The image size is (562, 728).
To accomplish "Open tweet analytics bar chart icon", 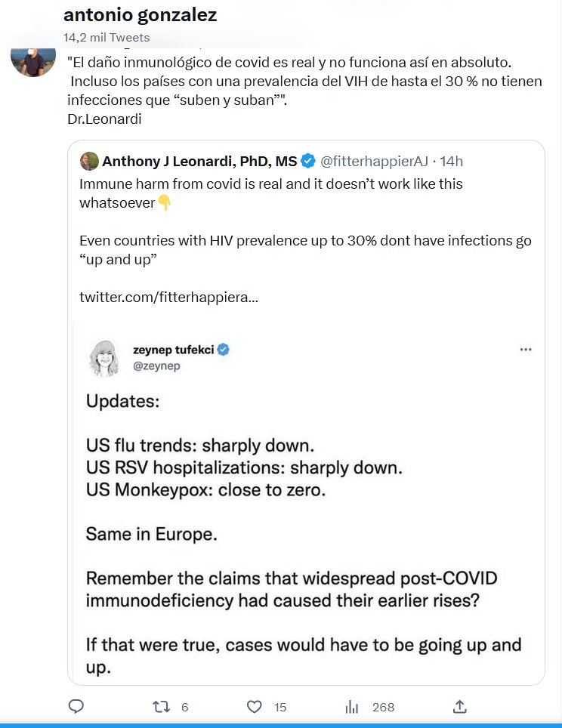I will pyautogui.click(x=351, y=707).
